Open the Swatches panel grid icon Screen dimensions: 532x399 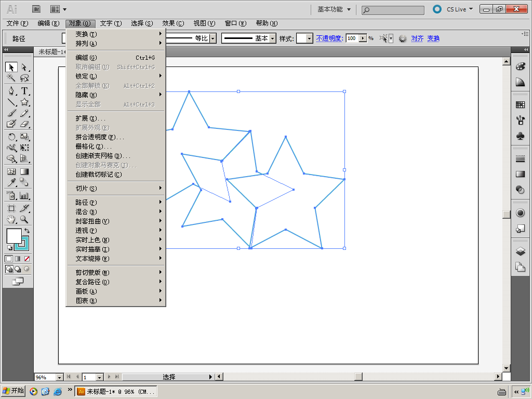pyautogui.click(x=520, y=105)
